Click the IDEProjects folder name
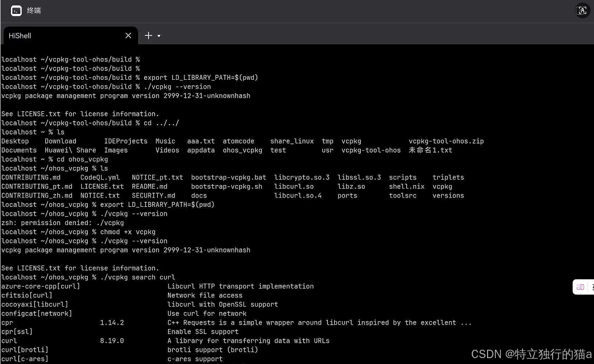This screenshot has height=364, width=594. click(x=126, y=141)
